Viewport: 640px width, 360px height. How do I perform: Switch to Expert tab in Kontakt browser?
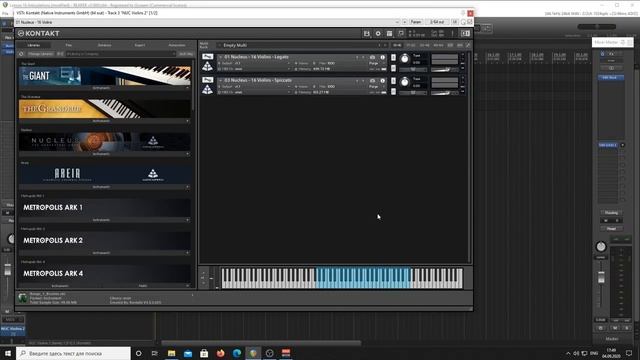(140, 45)
